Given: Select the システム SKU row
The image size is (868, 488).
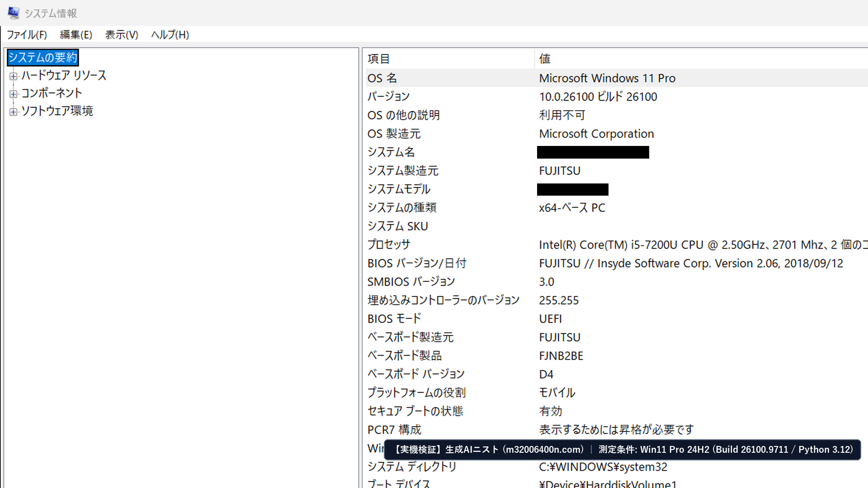Looking at the screenshot, I should point(617,226).
